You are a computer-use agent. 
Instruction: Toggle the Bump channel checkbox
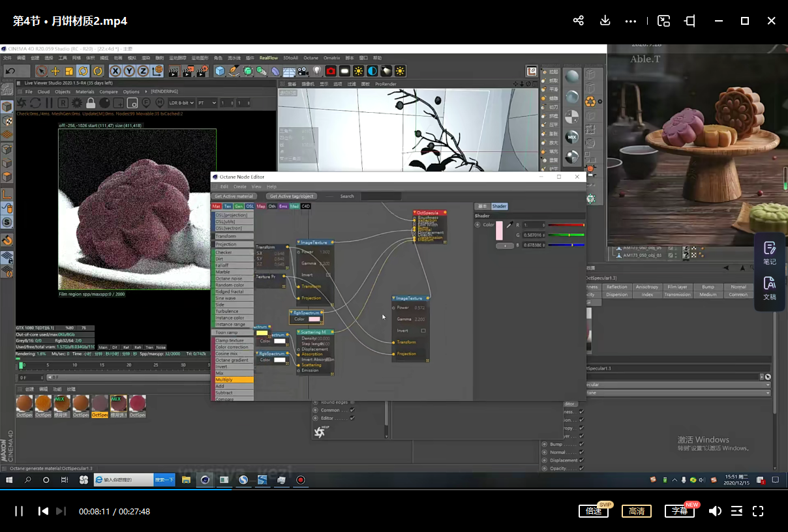[x=581, y=444]
